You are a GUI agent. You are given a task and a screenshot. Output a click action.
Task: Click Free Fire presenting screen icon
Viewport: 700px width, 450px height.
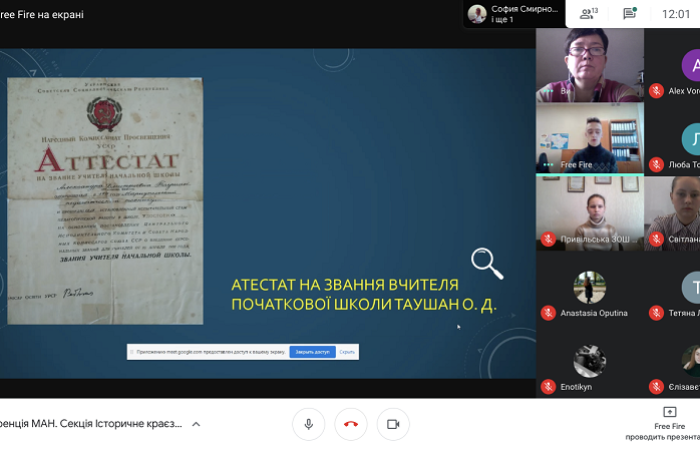click(669, 412)
